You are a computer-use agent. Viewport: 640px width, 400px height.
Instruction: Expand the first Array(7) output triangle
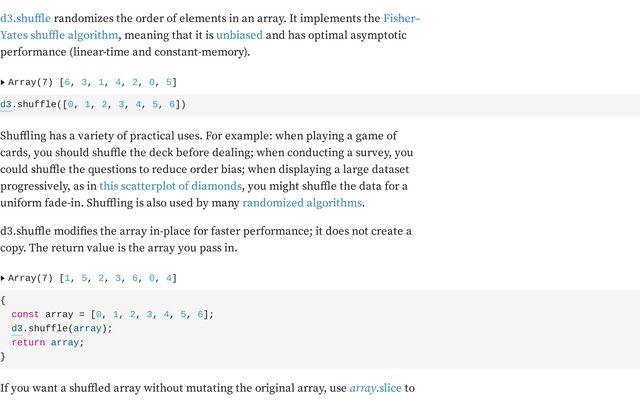pos(3,82)
